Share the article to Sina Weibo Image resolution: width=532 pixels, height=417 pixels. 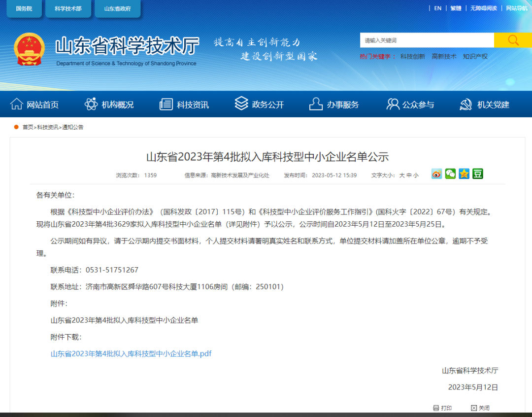(436, 174)
